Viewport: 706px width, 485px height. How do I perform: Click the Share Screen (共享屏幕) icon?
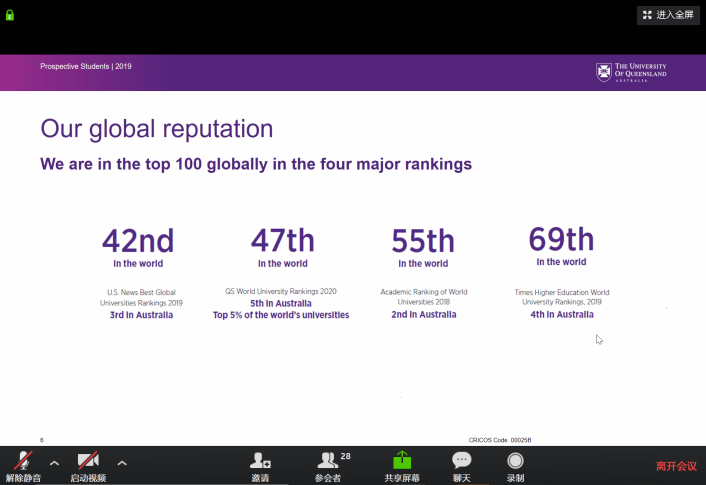pyautogui.click(x=402, y=467)
